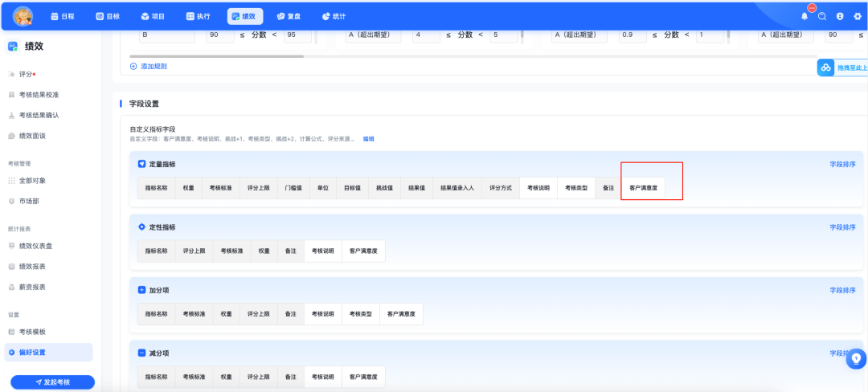Click the 发起考核 button
Screen dimensions: 868x392
52,382
